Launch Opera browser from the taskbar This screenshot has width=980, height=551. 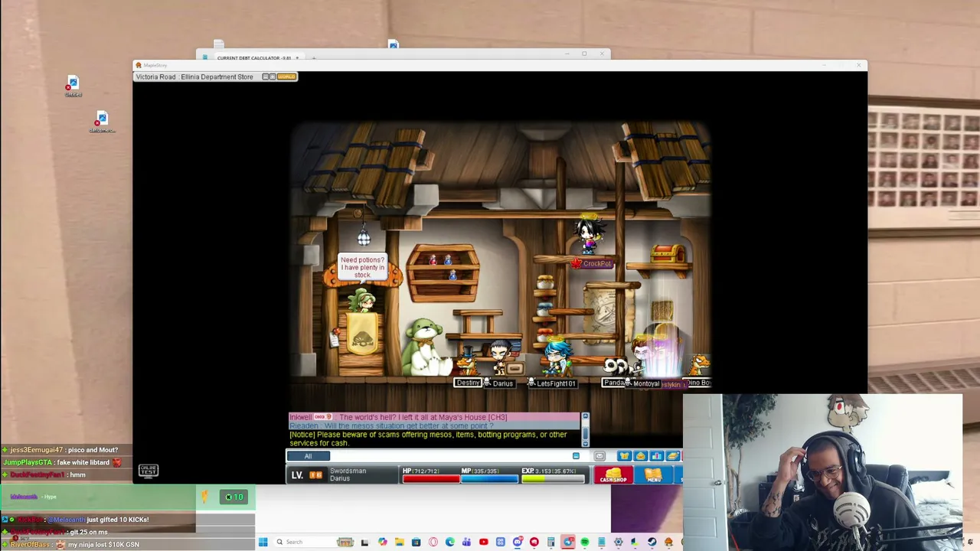pyautogui.click(x=433, y=543)
